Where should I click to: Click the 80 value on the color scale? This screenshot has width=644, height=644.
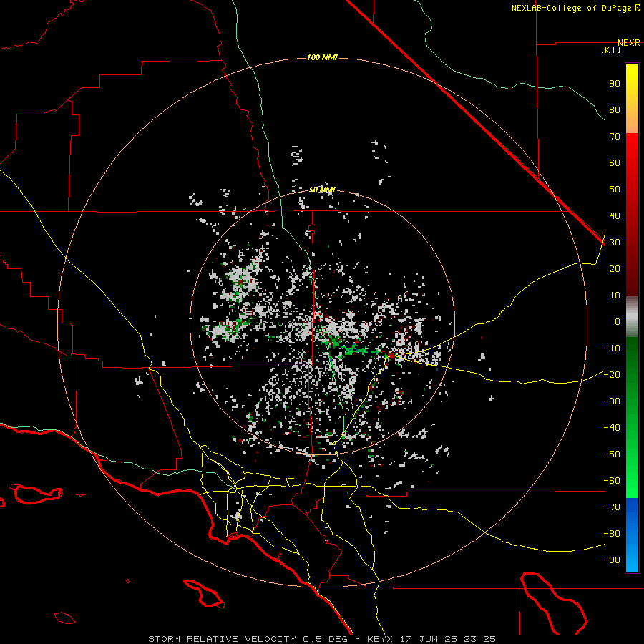[615, 110]
